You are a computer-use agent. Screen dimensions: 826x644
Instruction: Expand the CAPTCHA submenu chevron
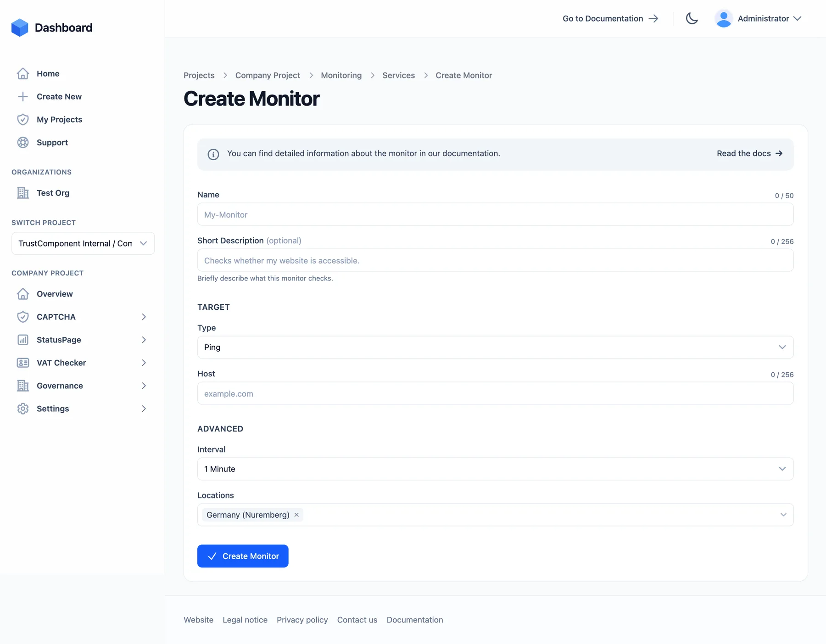144,317
